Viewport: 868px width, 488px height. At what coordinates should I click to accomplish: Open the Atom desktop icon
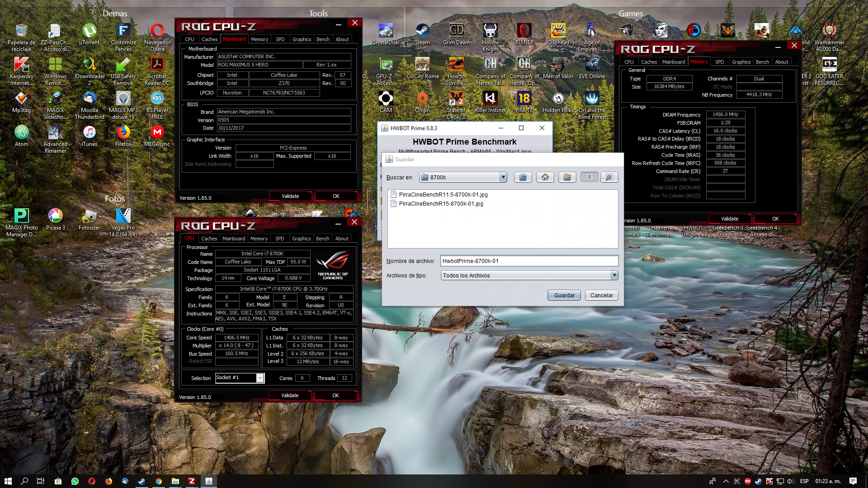[x=22, y=136]
